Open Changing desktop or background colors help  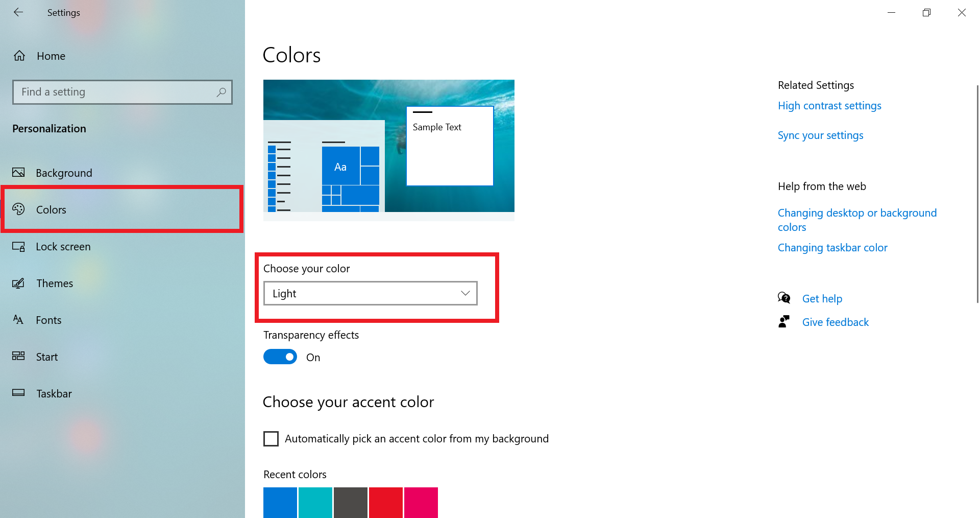[857, 220]
